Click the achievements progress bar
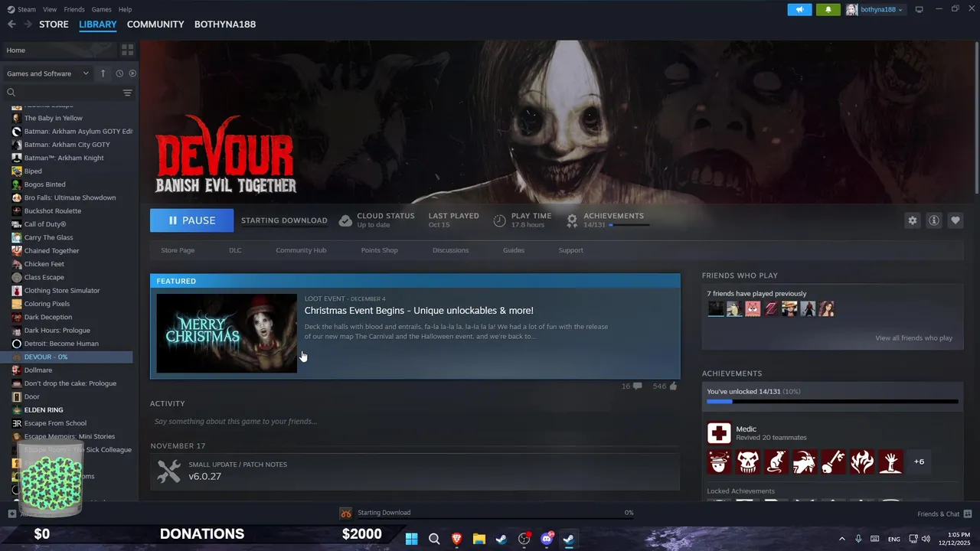 click(x=832, y=401)
